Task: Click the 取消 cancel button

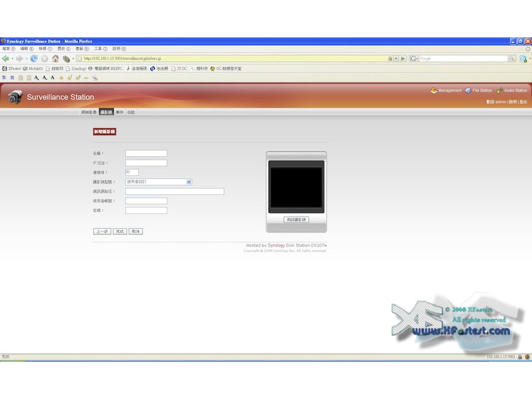Action: click(x=136, y=231)
